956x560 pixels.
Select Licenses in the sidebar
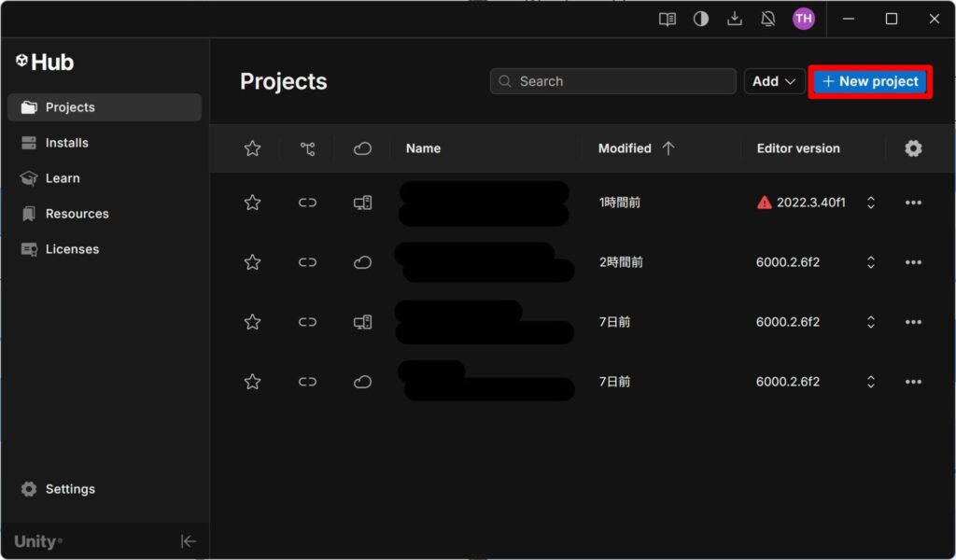coord(72,249)
